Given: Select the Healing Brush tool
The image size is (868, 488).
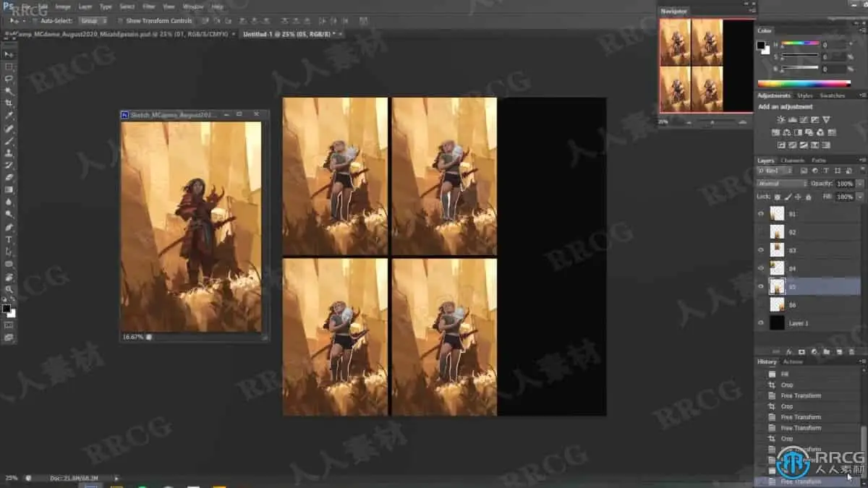Looking at the screenshot, I should [9, 128].
